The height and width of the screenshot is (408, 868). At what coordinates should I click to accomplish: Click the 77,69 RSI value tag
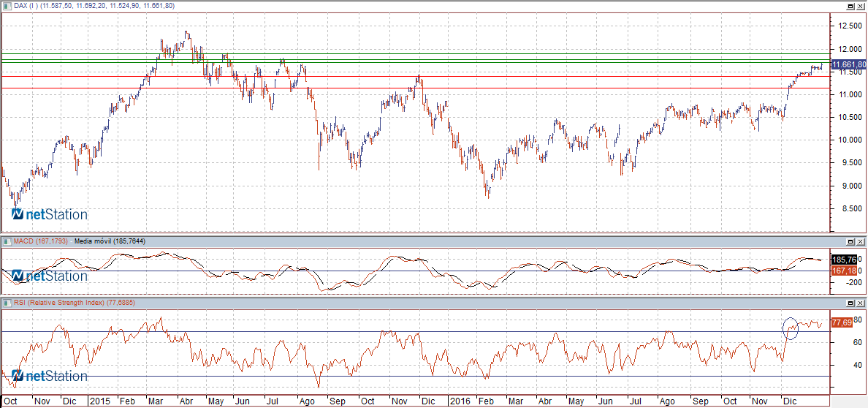click(x=842, y=322)
